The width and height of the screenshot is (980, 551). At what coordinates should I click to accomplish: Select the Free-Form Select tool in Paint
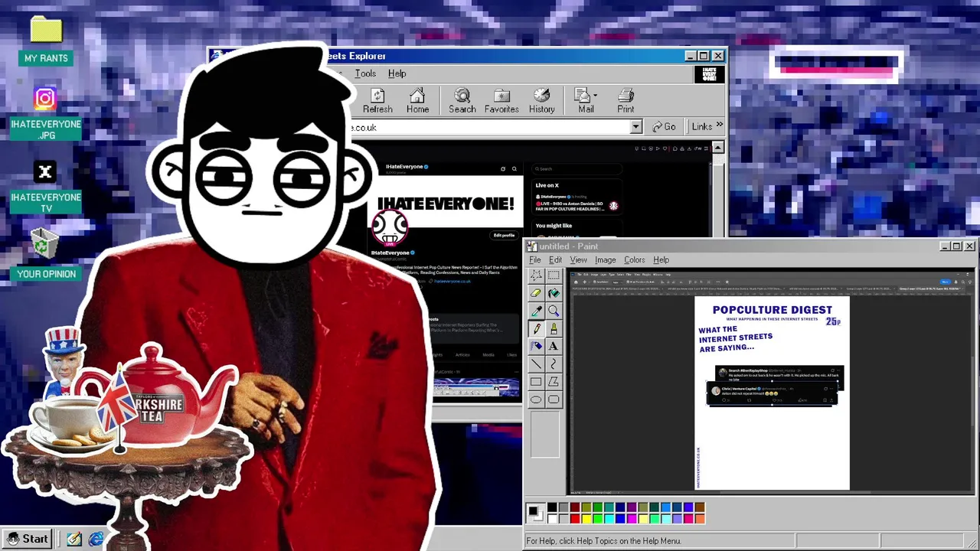coord(536,275)
